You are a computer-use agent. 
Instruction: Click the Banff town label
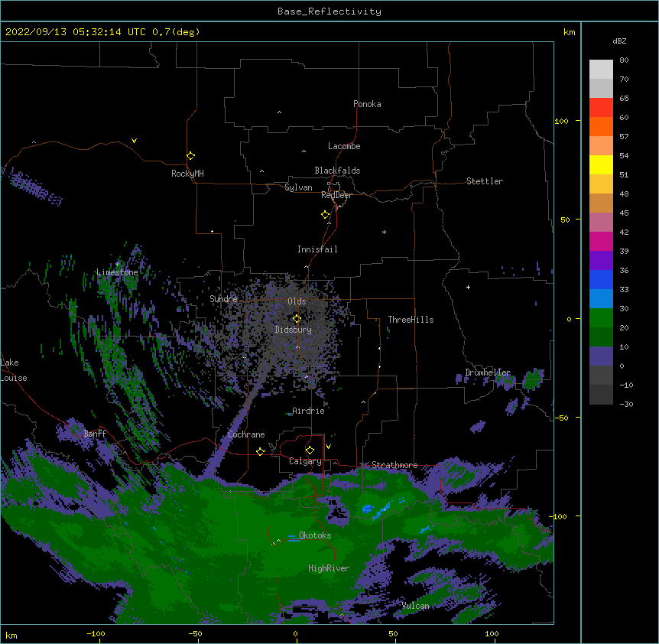click(x=95, y=434)
